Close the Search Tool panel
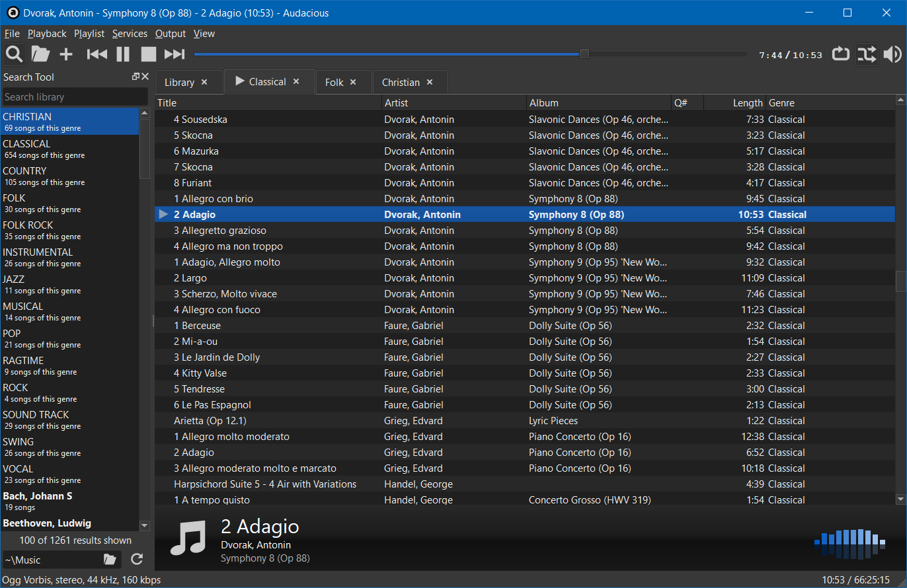Viewport: 907px width, 588px height. pos(145,77)
